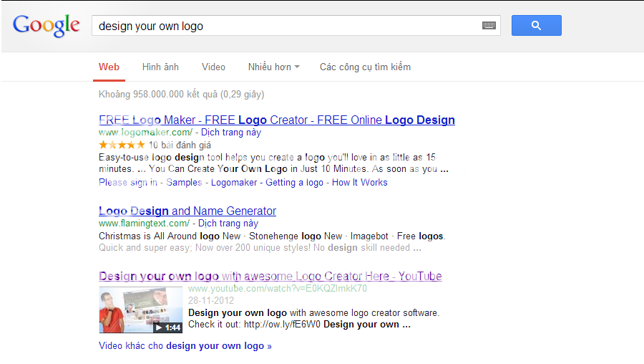Click the youtube.com/watch URL text
Viewport: 644px width, 364px height.
pos(277,289)
